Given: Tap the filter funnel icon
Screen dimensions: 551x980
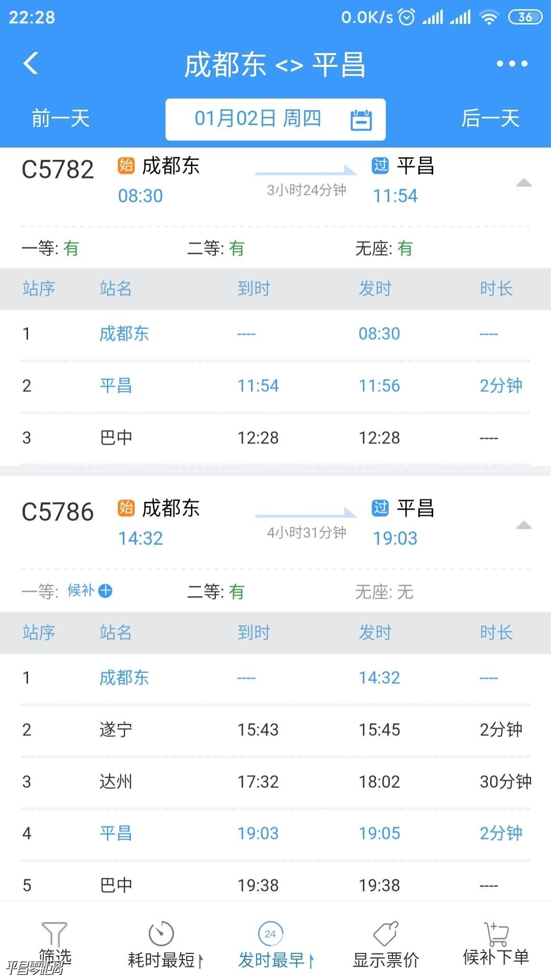Looking at the screenshot, I should point(54,934).
